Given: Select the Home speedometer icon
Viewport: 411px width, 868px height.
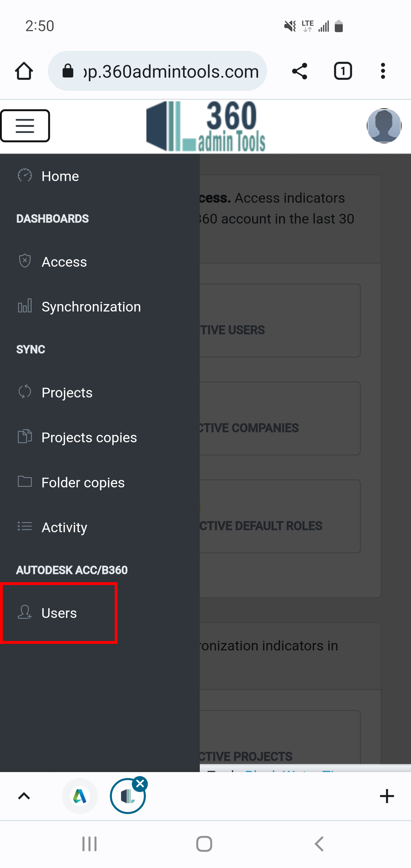Looking at the screenshot, I should pos(25,175).
